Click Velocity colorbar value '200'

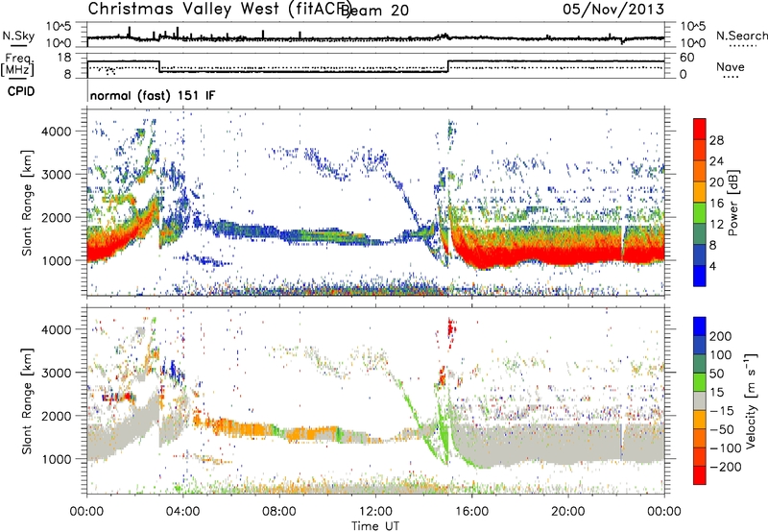coord(721,336)
